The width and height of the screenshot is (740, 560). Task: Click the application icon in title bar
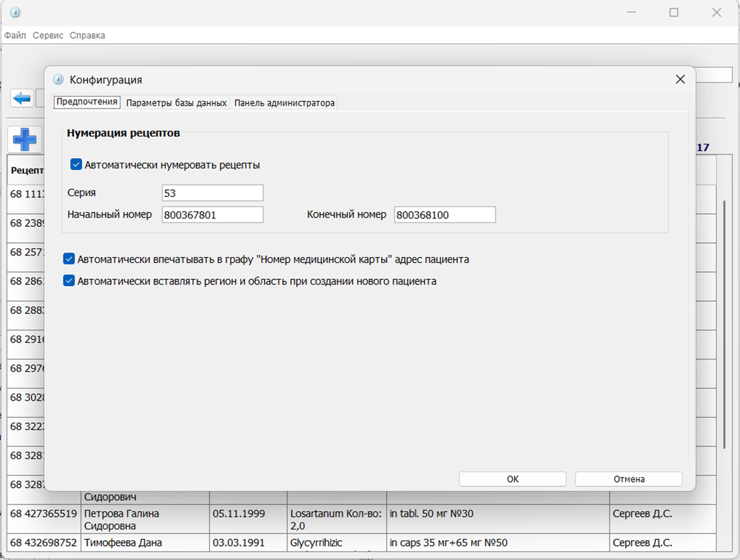pyautogui.click(x=16, y=12)
